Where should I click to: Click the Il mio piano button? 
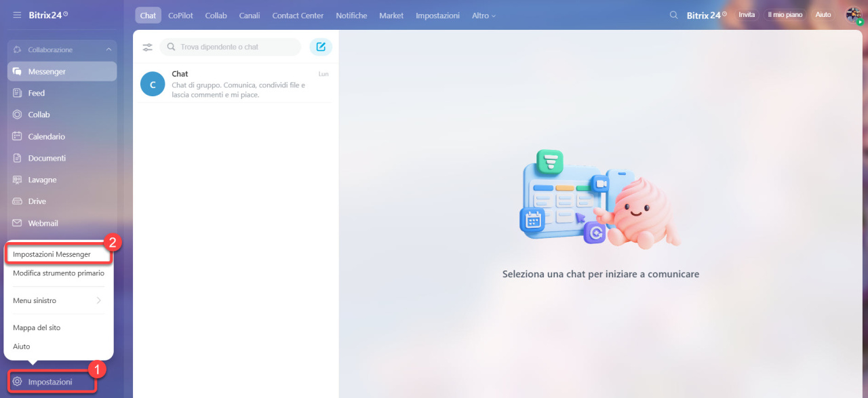(785, 15)
